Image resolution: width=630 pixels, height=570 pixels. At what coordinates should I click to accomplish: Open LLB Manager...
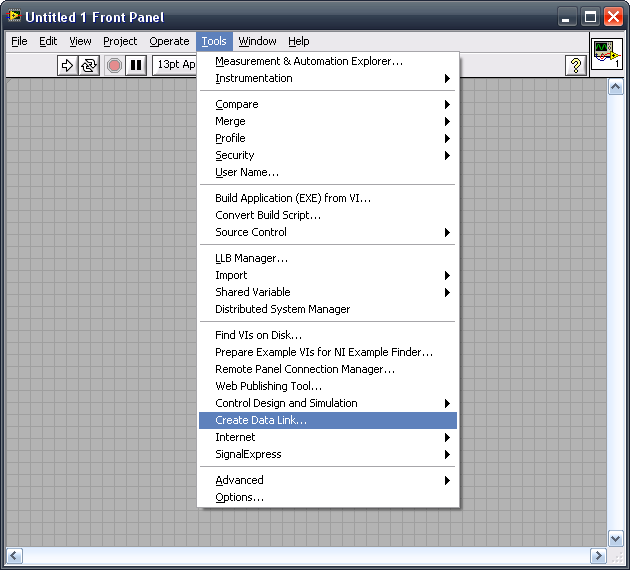pyautogui.click(x=328, y=258)
